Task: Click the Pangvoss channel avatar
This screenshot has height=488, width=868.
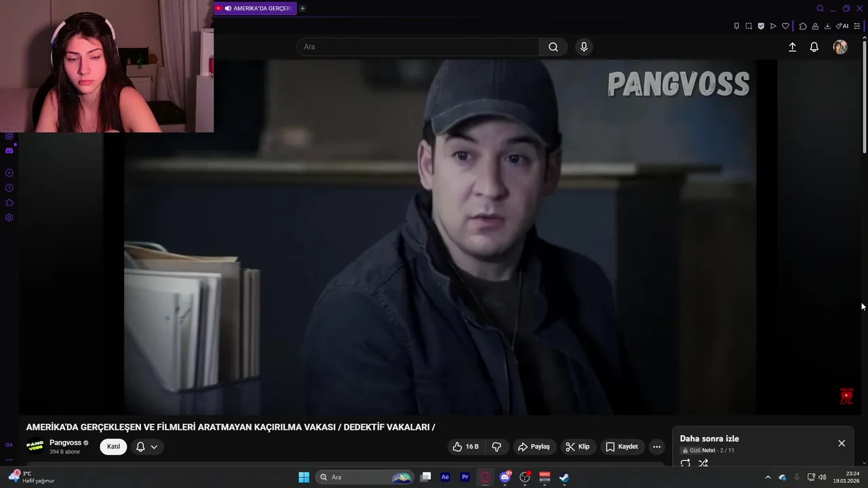Action: coord(35,447)
